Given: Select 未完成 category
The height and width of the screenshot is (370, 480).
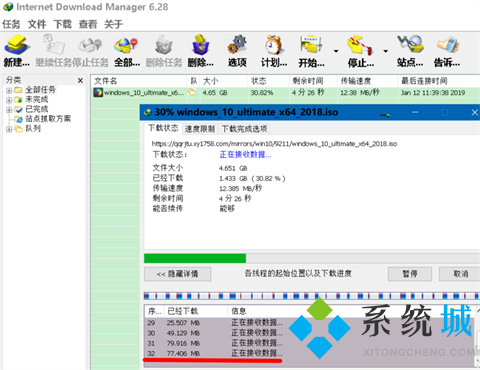Looking at the screenshot, I should pos(37,99).
